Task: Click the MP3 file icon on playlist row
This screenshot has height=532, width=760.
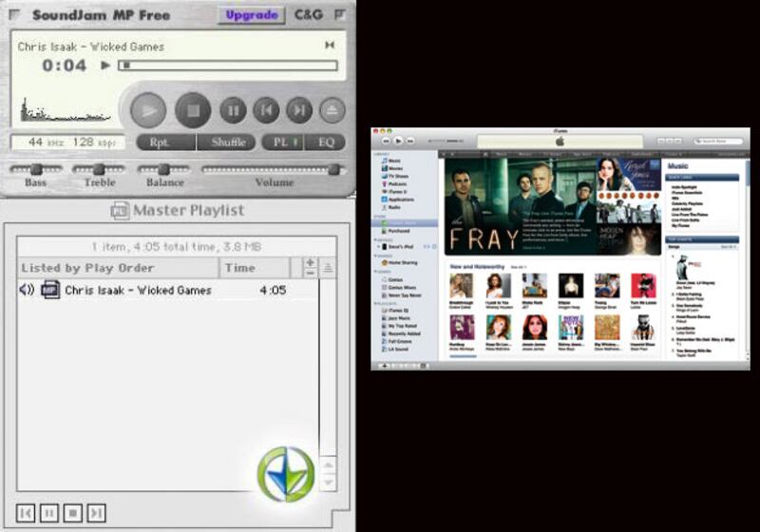Action: (50, 290)
